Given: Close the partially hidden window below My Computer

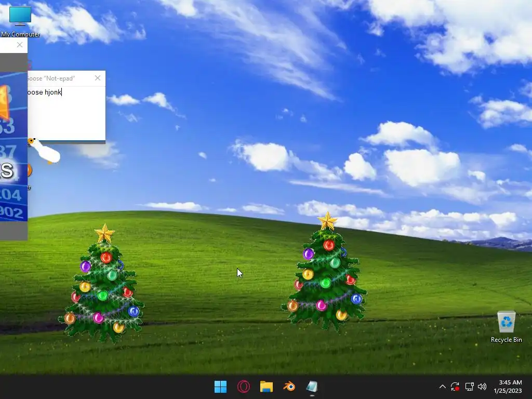Looking at the screenshot, I should (x=20, y=45).
